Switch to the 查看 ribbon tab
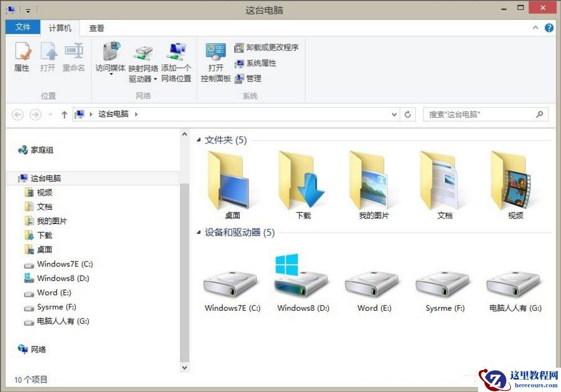Image resolution: width=561 pixels, height=392 pixels. [x=96, y=28]
